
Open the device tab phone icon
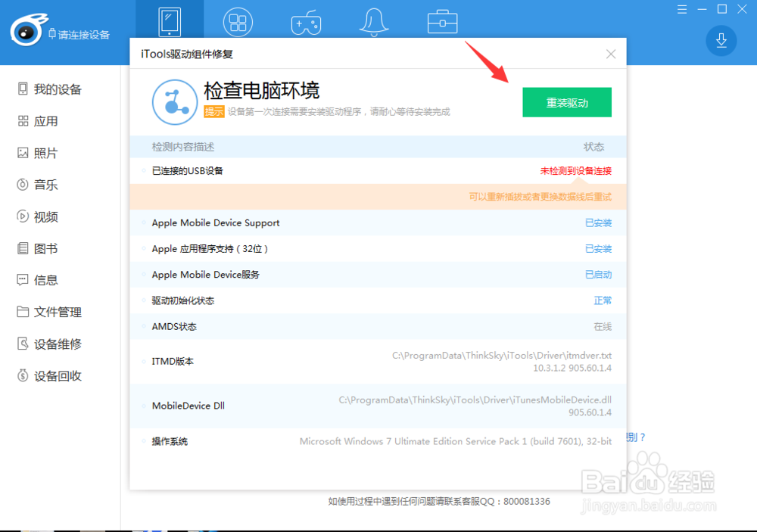170,22
